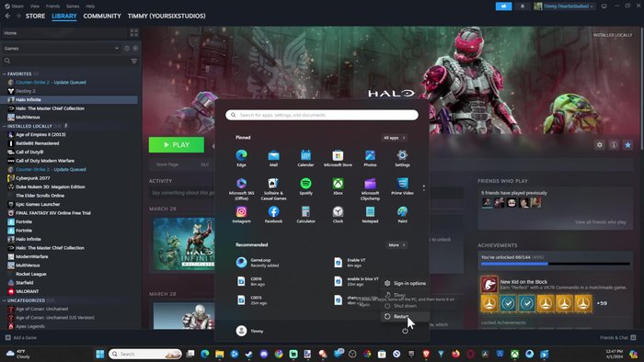Toggle Halo Infinite favorite star
Screen dimensions: 644x362
pos(627,145)
